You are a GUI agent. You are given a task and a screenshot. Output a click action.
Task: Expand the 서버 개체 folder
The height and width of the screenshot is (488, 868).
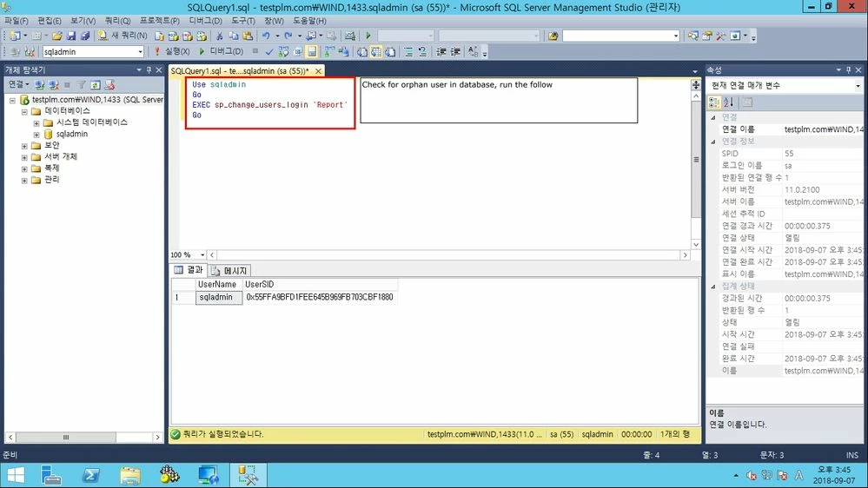[24, 158]
